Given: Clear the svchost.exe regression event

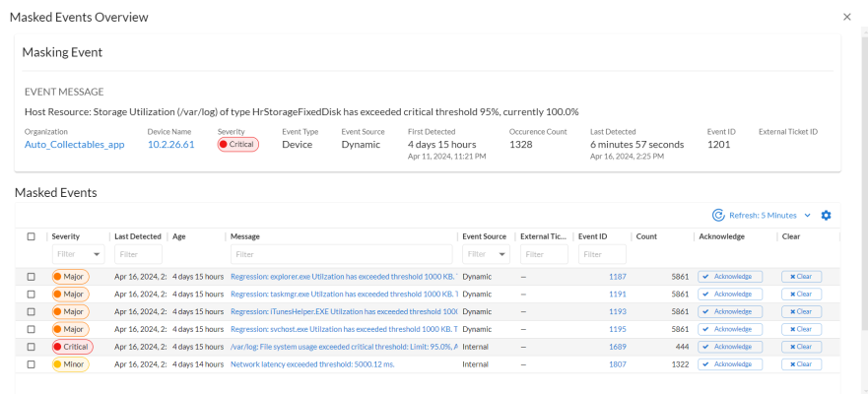Looking at the screenshot, I should 801,329.
